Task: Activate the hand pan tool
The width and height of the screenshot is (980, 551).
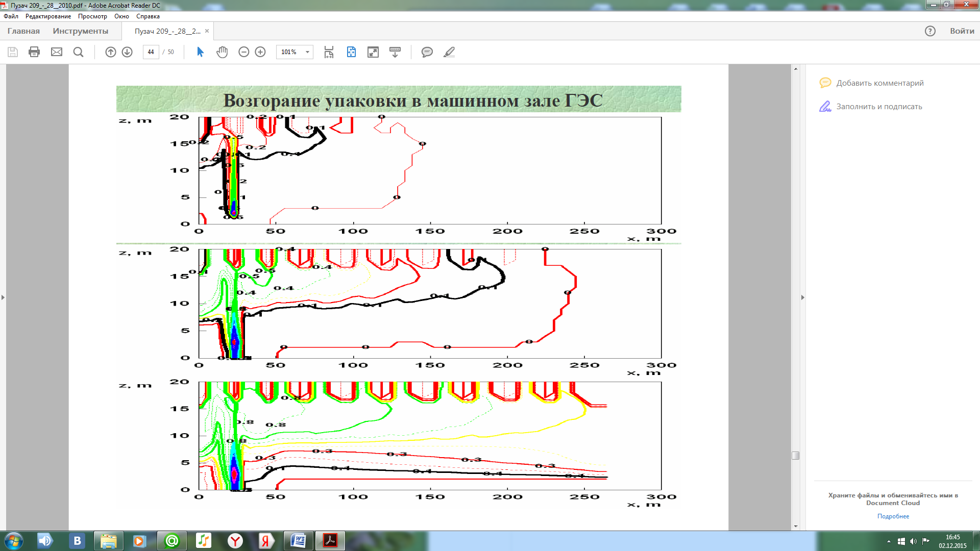Action: [222, 52]
